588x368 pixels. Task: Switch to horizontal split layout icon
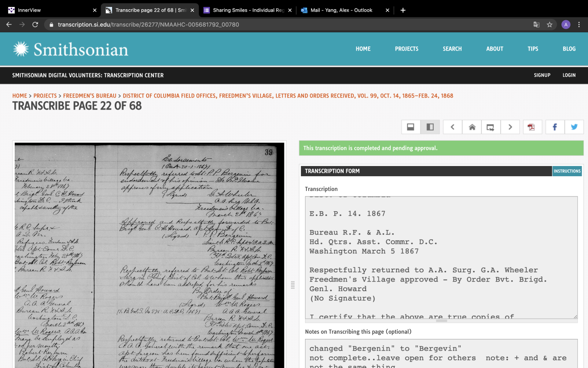point(411,127)
